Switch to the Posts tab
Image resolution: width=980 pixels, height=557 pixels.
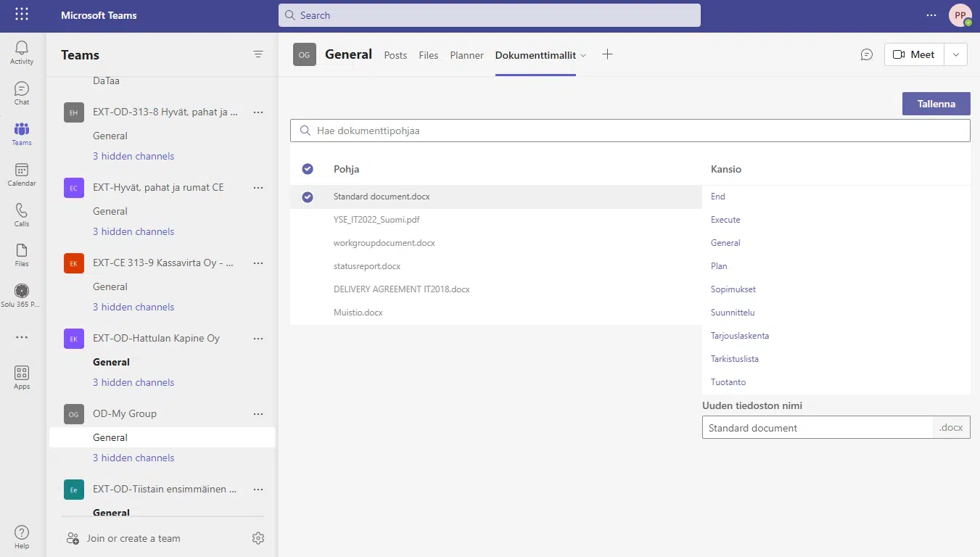395,55
